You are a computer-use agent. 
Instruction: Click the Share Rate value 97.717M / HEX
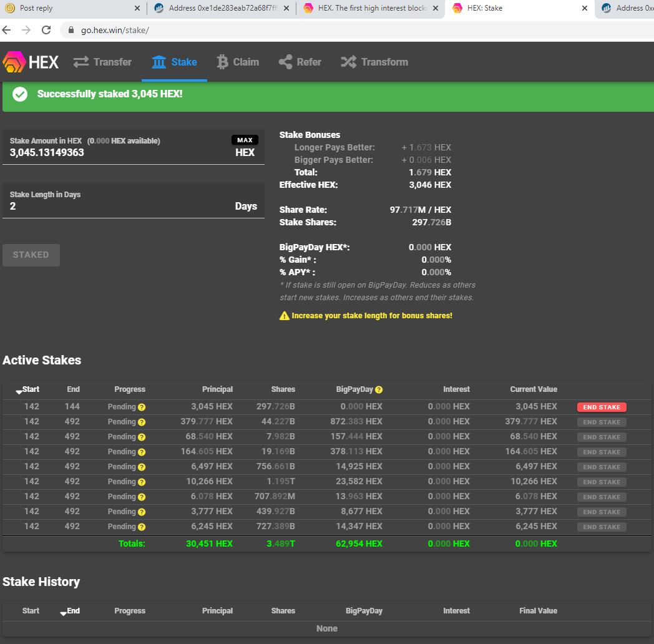(421, 210)
